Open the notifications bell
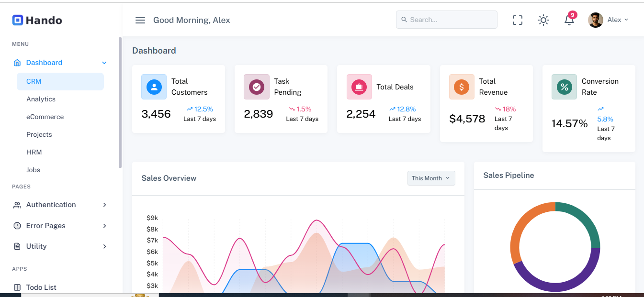This screenshot has width=644, height=297. [x=569, y=20]
